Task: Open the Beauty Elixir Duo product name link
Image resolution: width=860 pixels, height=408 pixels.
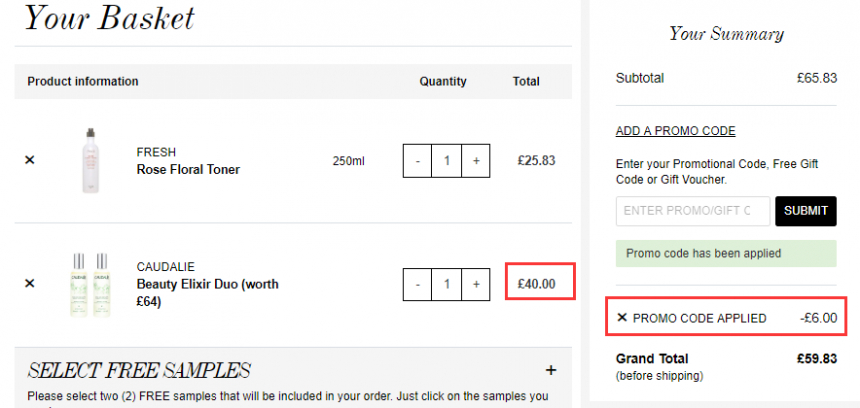Action: pyautogui.click(x=207, y=293)
